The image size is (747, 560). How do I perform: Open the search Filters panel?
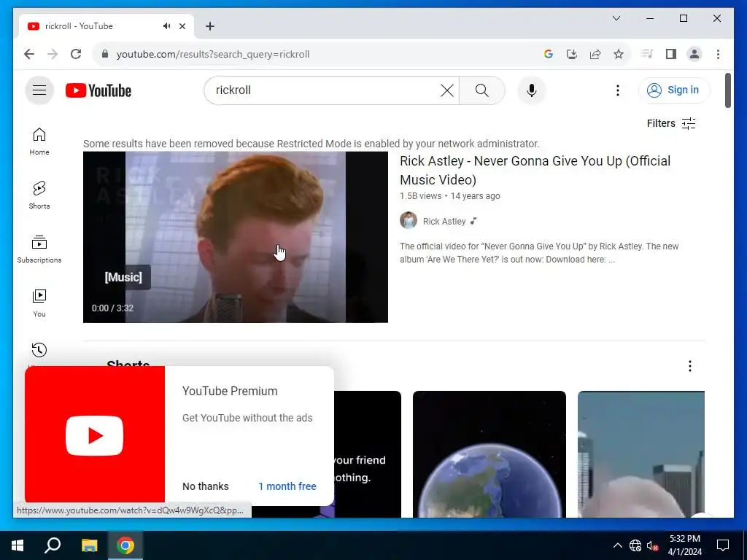coord(671,124)
